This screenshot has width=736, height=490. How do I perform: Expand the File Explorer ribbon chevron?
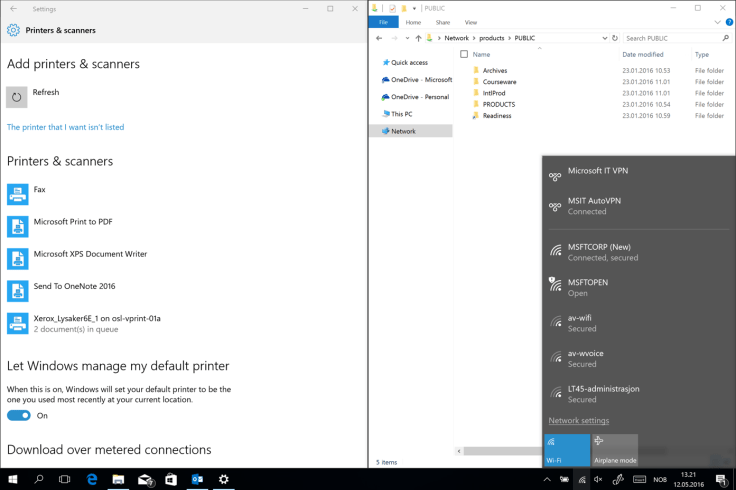pyautogui.click(x=717, y=22)
